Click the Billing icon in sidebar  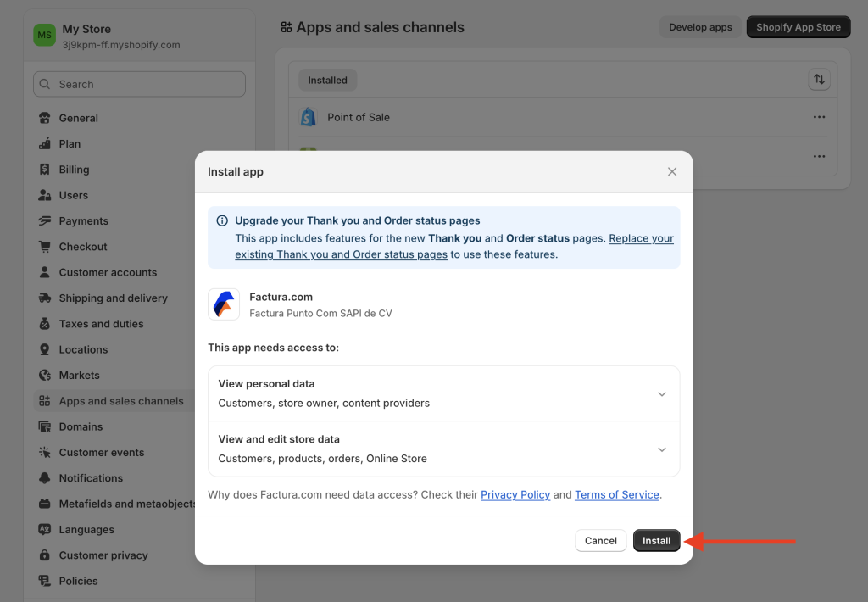pos(45,170)
